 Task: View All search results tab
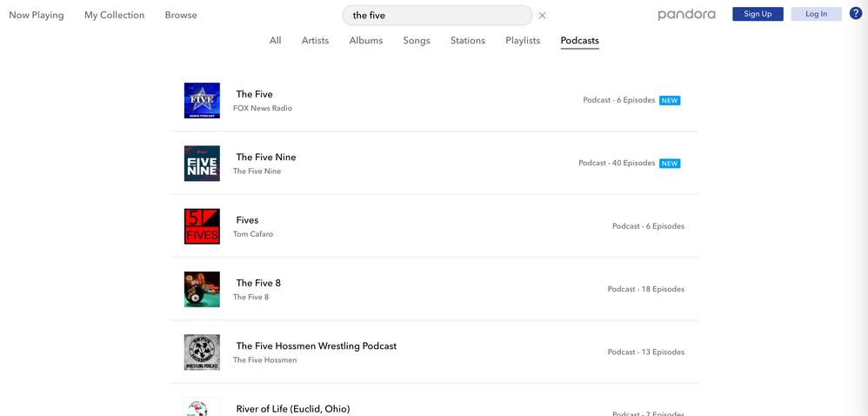click(x=275, y=41)
